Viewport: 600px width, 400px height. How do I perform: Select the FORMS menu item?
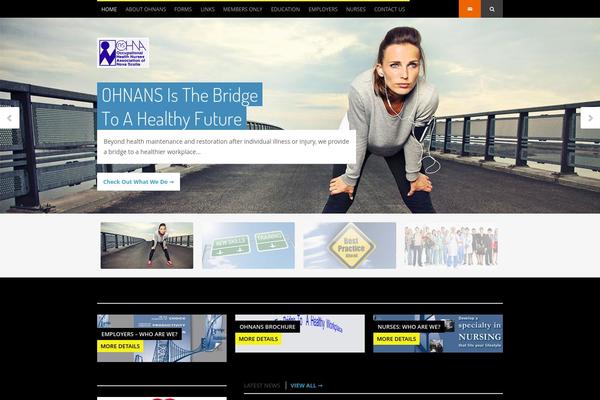[x=183, y=9]
